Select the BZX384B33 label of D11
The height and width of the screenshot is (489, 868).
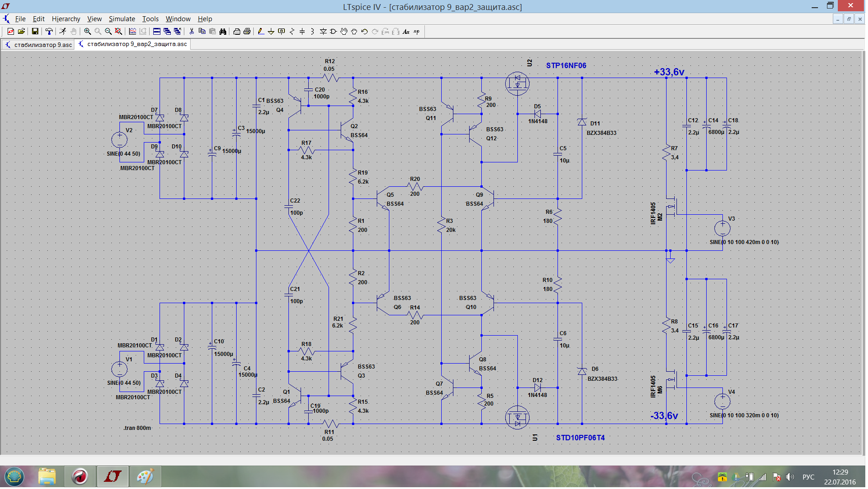[602, 133]
